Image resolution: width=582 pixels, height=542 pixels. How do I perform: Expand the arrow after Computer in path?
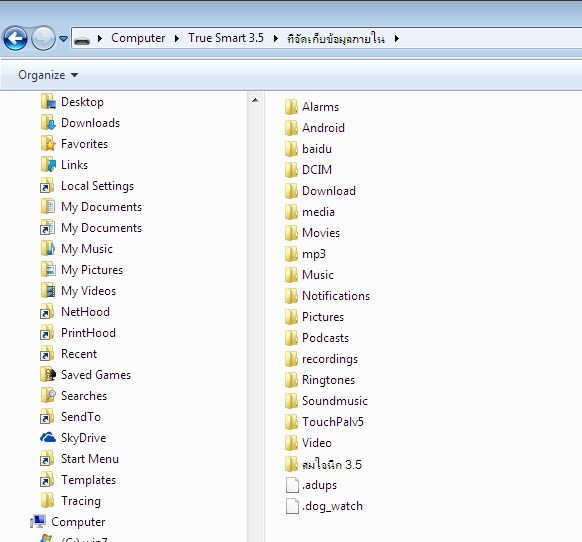click(x=177, y=38)
